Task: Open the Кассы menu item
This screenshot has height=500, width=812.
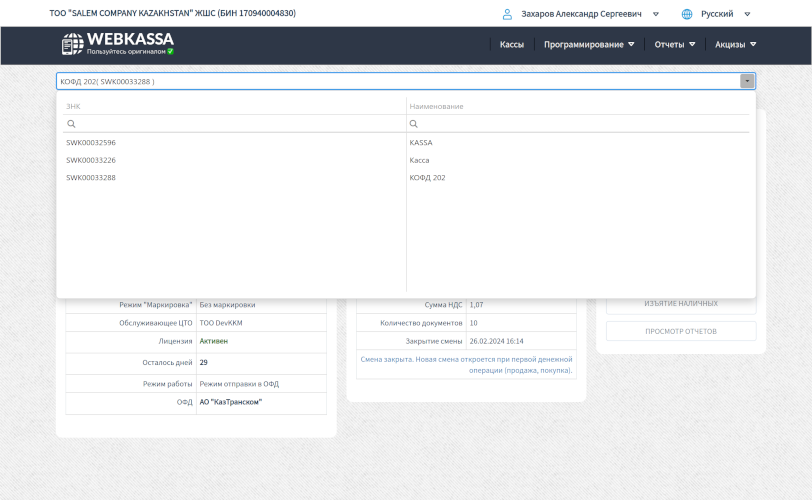Action: 512,45
